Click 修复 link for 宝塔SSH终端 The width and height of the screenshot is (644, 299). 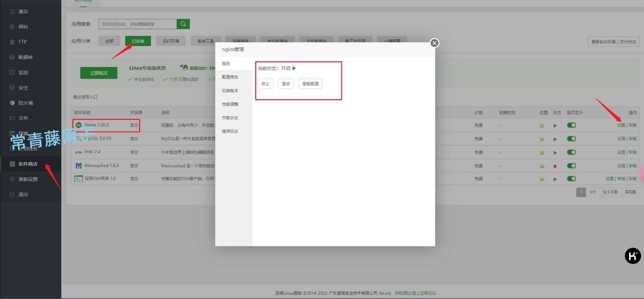pyautogui.click(x=621, y=179)
